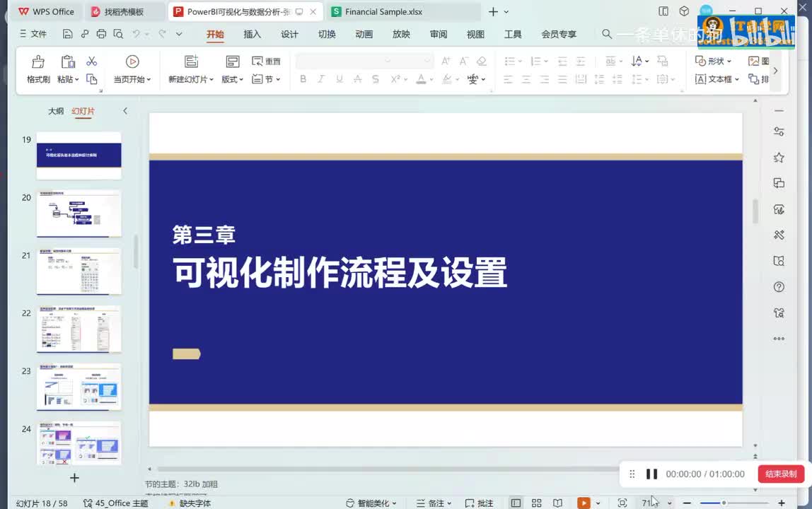Open the Shapes (形状) dropdown
This screenshot has width=812, height=509.
tap(713, 61)
